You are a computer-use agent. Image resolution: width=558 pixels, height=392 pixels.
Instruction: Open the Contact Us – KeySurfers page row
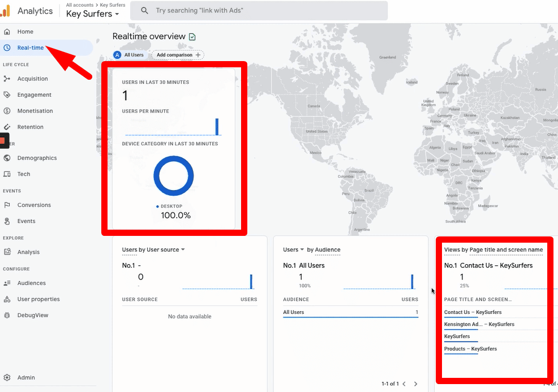(x=495, y=312)
